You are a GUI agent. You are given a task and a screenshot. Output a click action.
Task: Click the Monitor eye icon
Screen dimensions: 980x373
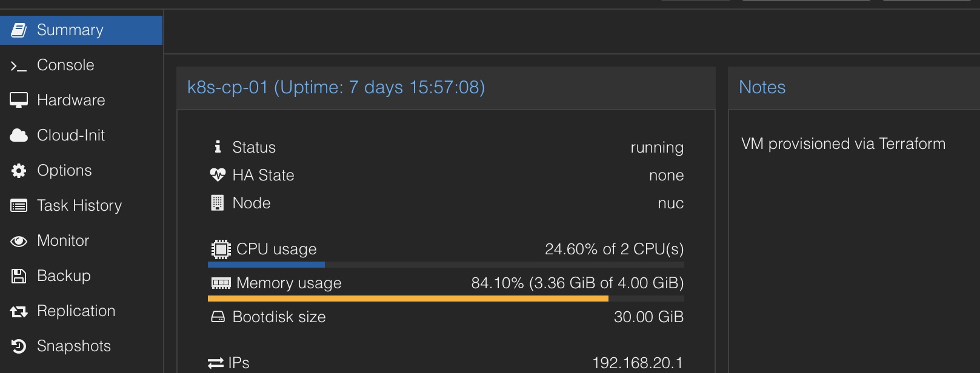point(19,241)
